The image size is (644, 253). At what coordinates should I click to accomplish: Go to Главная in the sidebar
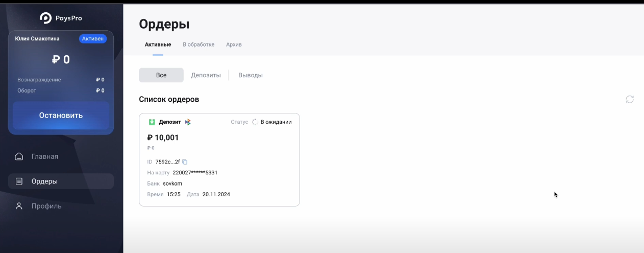pyautogui.click(x=61, y=156)
